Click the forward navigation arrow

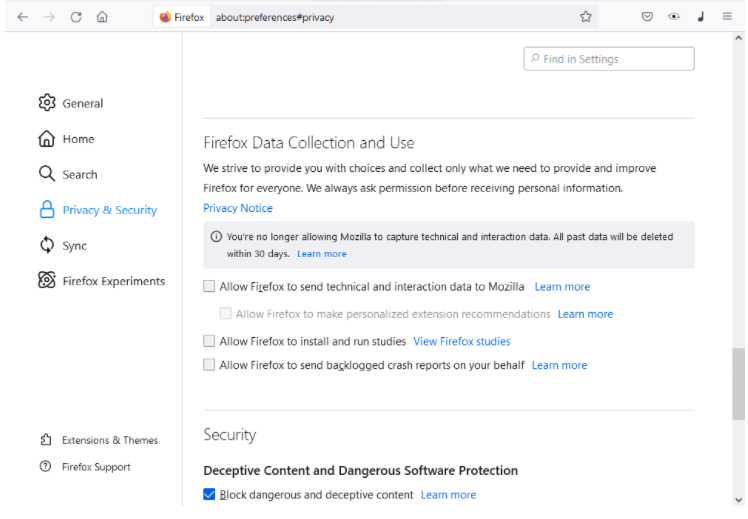pyautogui.click(x=49, y=17)
